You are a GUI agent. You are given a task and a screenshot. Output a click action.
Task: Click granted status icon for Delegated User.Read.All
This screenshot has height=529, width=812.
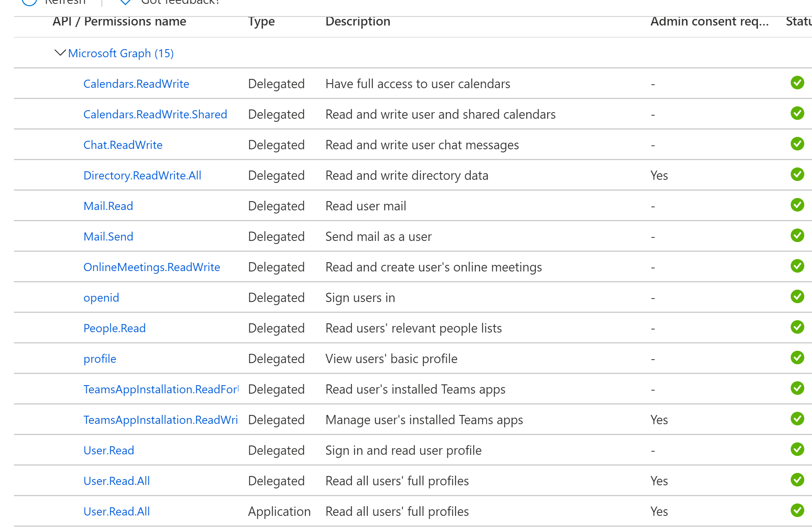tap(797, 480)
